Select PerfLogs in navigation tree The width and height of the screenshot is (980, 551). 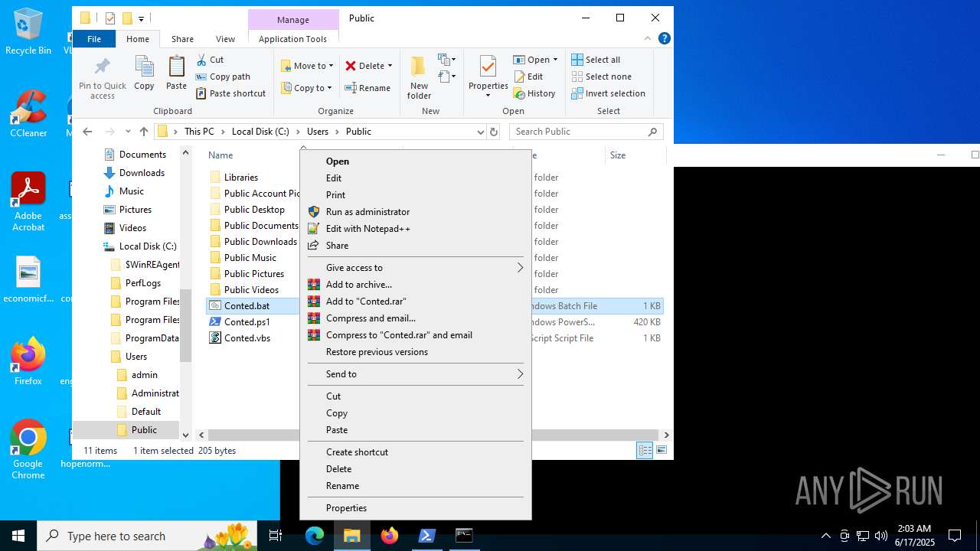[x=143, y=283]
